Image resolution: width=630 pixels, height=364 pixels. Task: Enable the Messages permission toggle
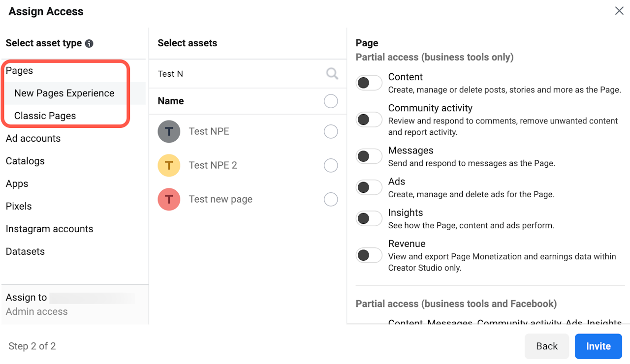pyautogui.click(x=369, y=156)
